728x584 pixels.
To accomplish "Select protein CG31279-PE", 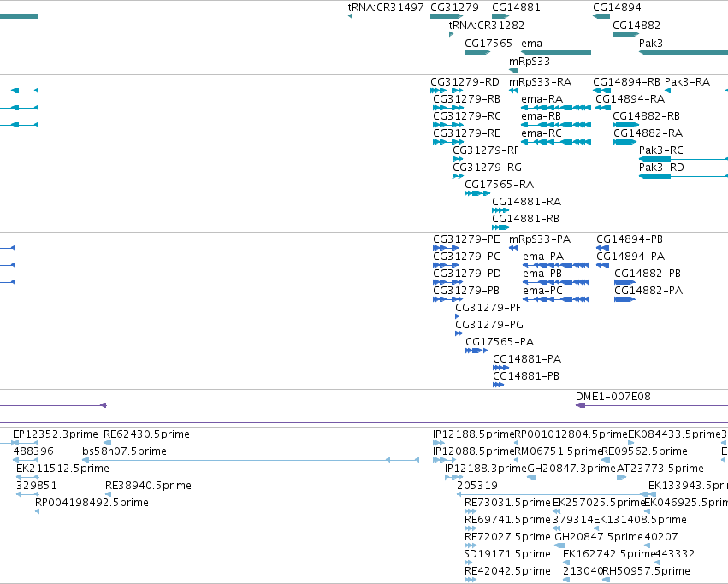I will [446, 248].
